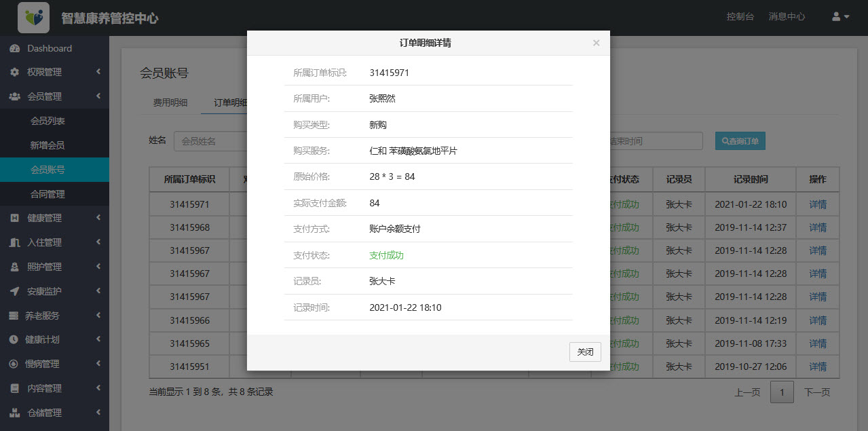Select the 权限管理 gear icon
This screenshot has width=868, height=431.
(x=15, y=71)
